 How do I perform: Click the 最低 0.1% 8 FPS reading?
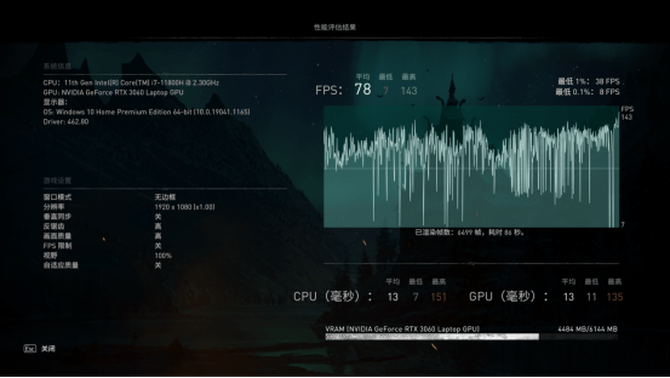[x=588, y=91]
